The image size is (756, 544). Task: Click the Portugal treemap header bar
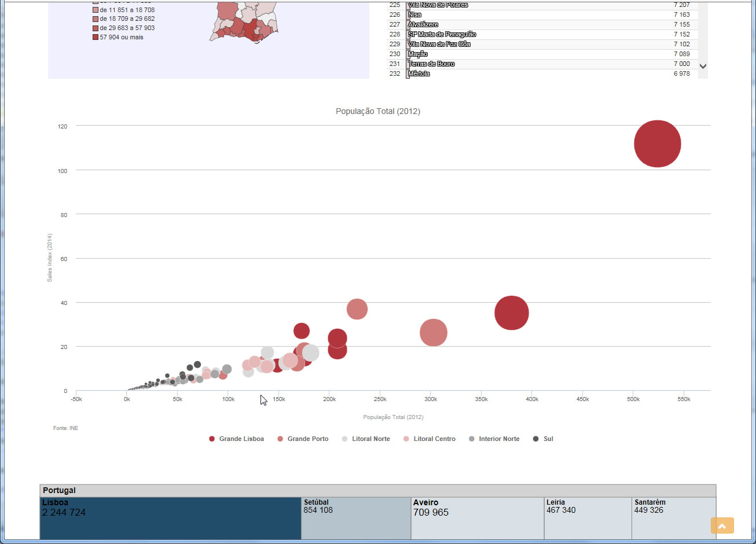[377, 491]
